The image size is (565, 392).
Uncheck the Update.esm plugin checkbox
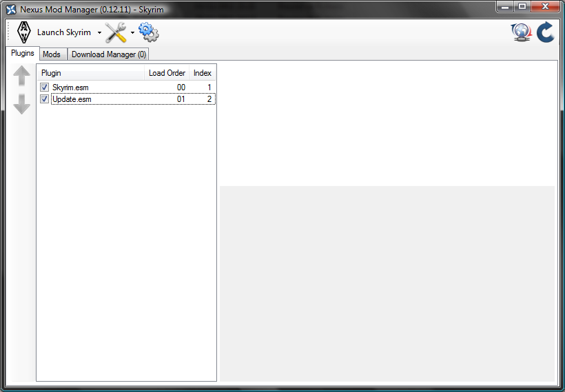(44, 99)
